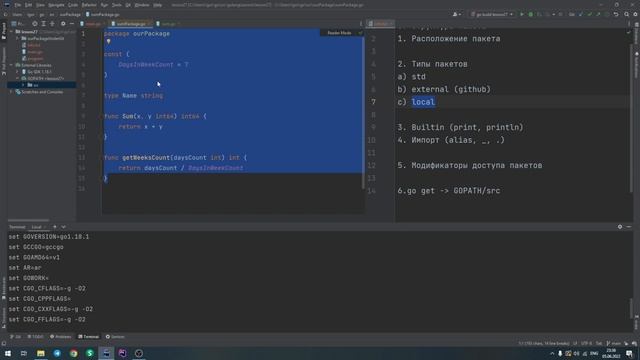
Task: Start debugging with the bug icon
Action: tap(531, 14)
